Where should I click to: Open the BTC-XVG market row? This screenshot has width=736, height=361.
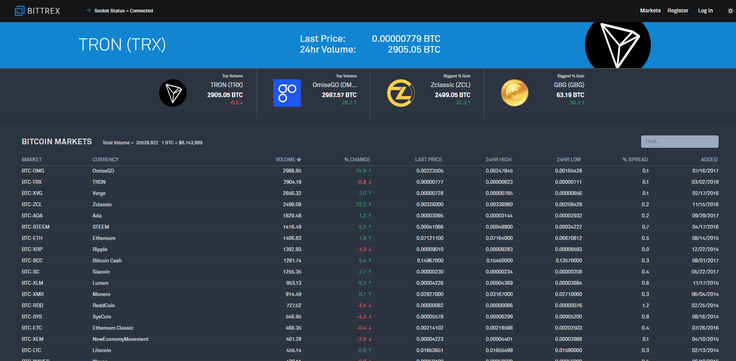(x=369, y=193)
